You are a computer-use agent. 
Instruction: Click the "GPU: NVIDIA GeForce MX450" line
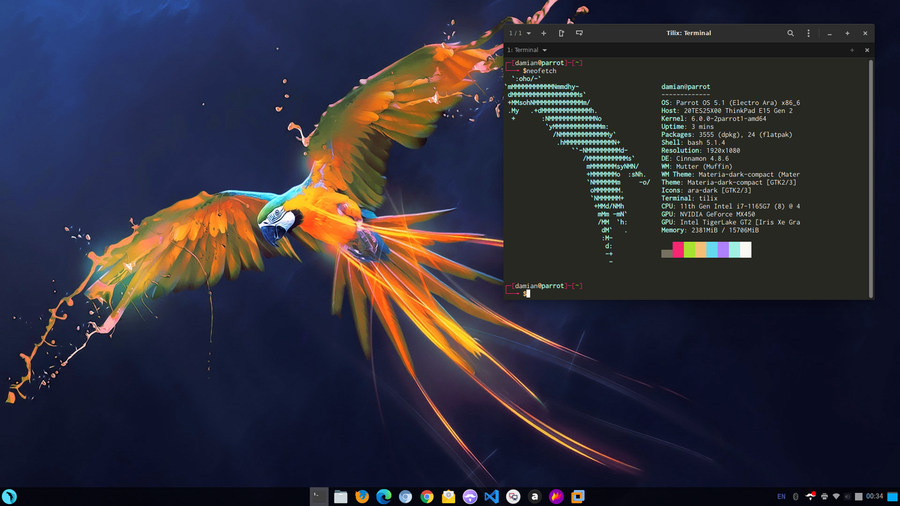point(708,214)
